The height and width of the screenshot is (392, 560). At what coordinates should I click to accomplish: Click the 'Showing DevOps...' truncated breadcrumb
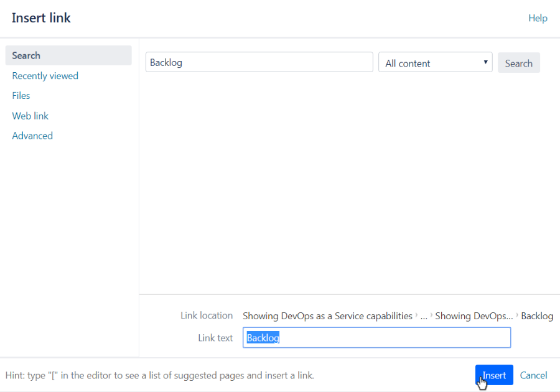click(474, 316)
